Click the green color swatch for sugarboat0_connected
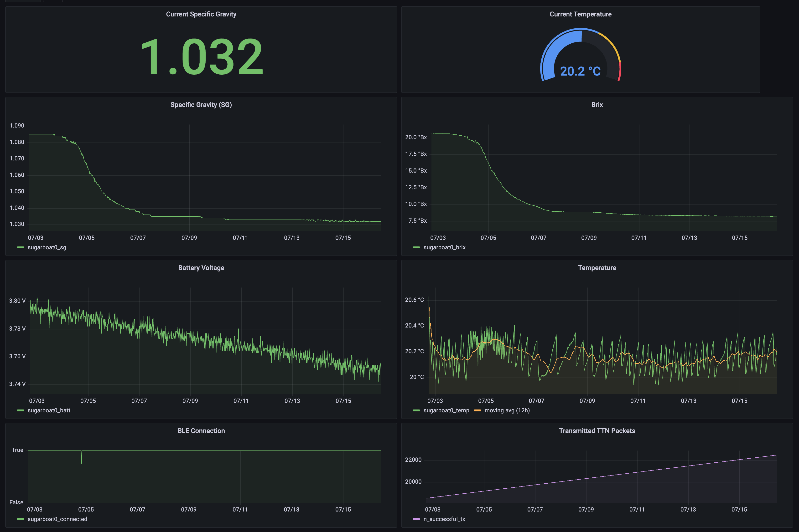799x532 pixels. point(20,519)
